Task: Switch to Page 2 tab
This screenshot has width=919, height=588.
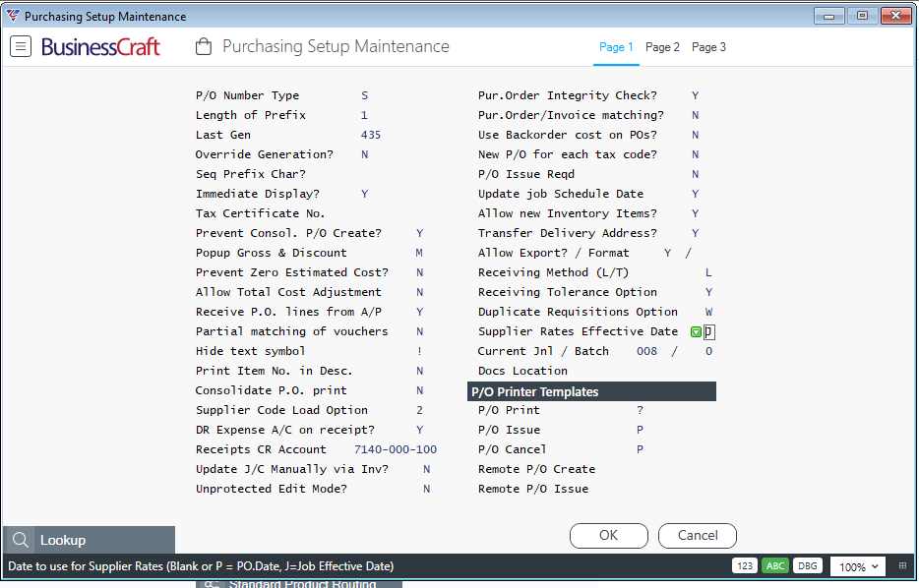Action: coord(662,47)
